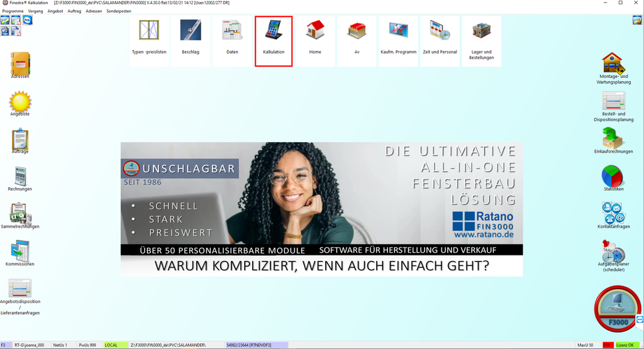This screenshot has width=644, height=349.
Task: Open the Programme menu
Action: (x=13, y=11)
